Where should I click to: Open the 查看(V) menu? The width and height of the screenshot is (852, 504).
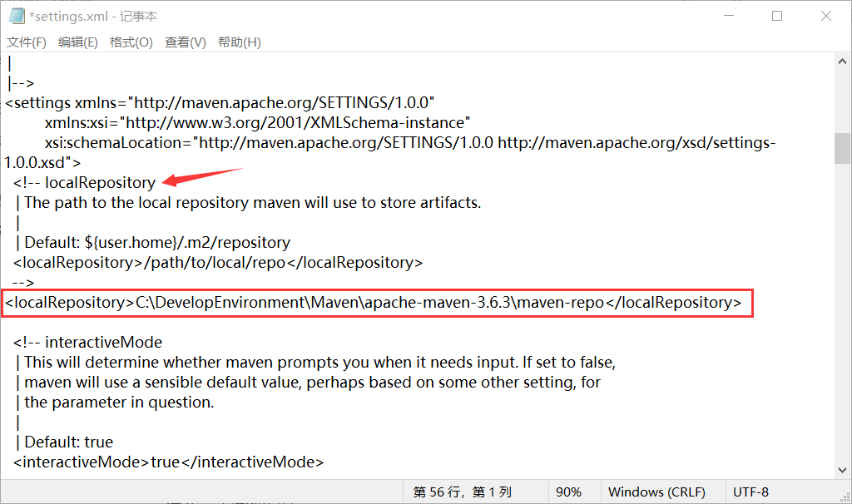pyautogui.click(x=186, y=42)
